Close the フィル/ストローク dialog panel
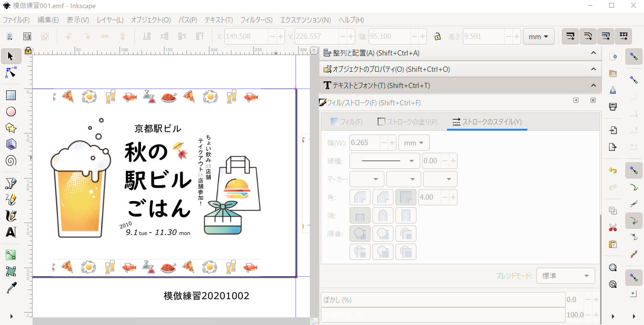 point(593,101)
